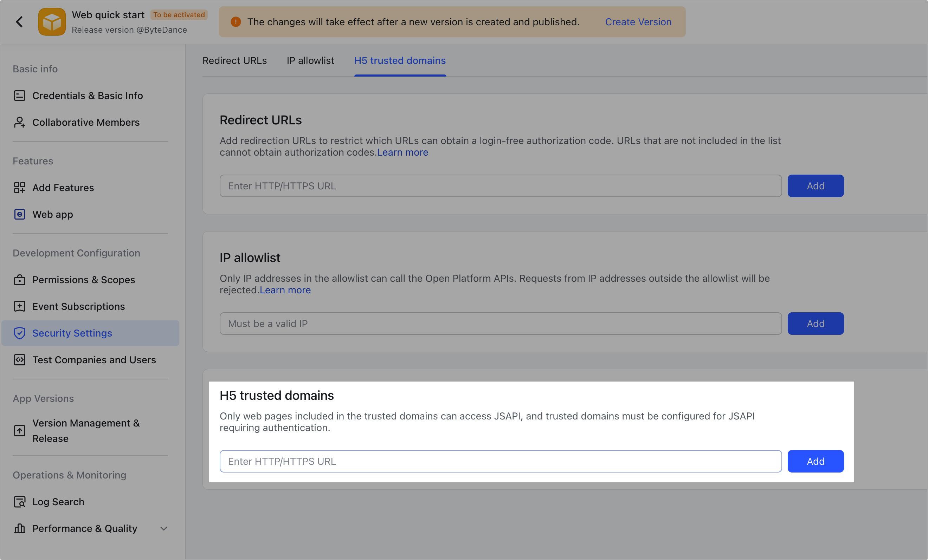Click the Collaborative Members person icon
The image size is (928, 560).
click(20, 122)
